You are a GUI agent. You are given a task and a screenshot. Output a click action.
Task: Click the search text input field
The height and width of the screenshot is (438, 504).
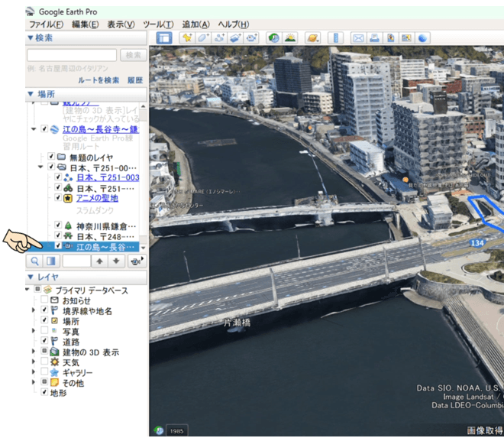click(x=72, y=55)
